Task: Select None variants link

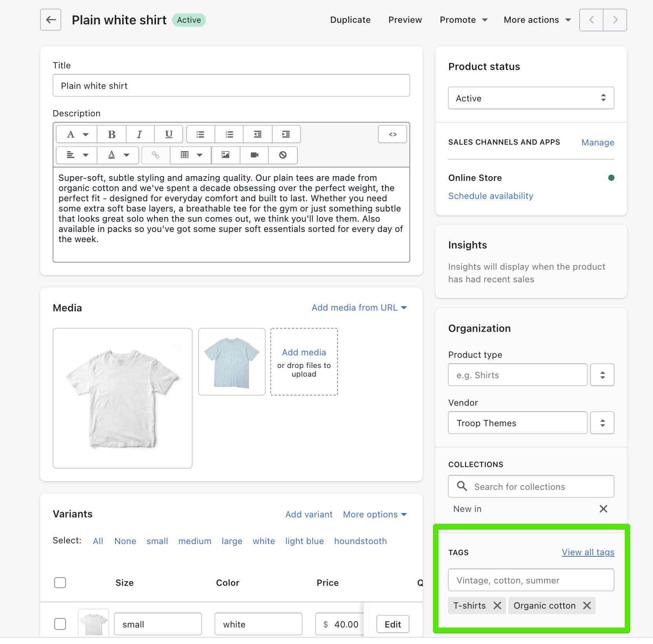Action: (125, 541)
